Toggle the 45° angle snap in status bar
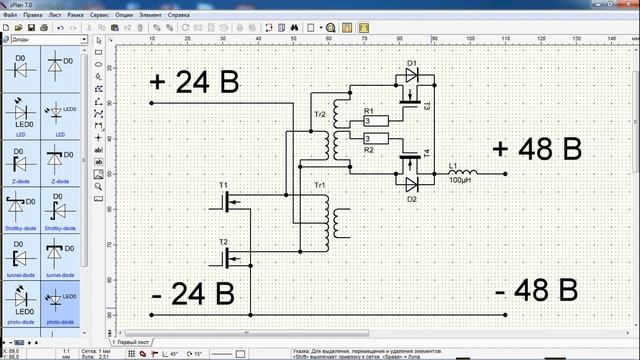This screenshot has width=640, height=360. point(170,353)
